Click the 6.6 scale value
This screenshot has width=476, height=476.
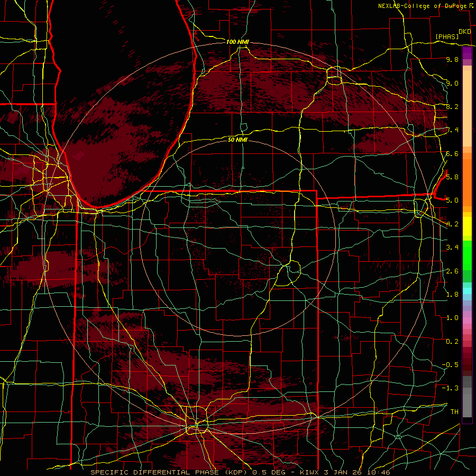pyautogui.click(x=452, y=153)
